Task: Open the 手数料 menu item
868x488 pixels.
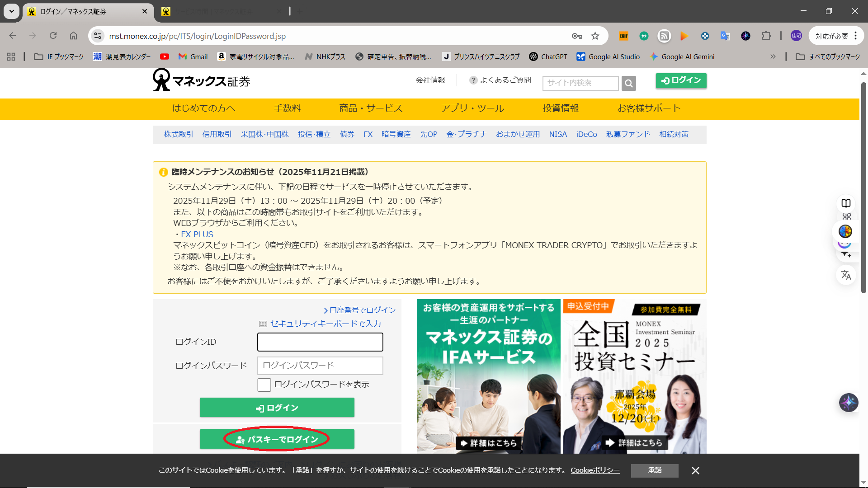Action: [x=287, y=108]
